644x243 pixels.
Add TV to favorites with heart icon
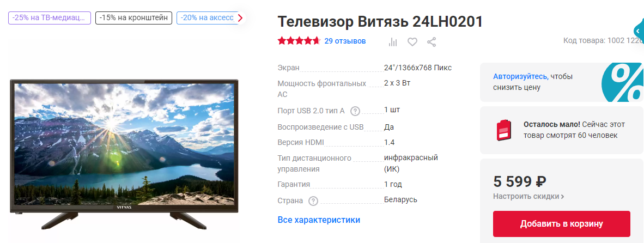point(412,41)
